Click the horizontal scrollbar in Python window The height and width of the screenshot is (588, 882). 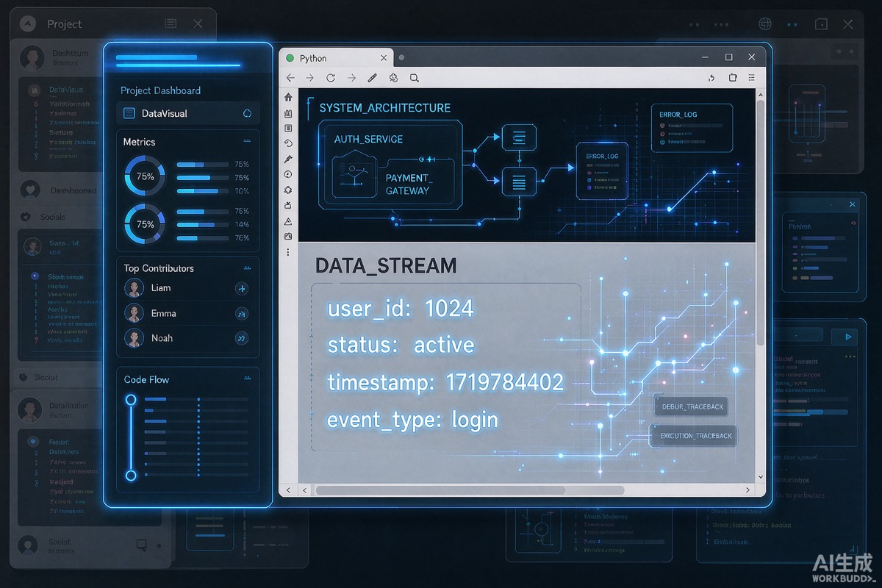pyautogui.click(x=470, y=490)
